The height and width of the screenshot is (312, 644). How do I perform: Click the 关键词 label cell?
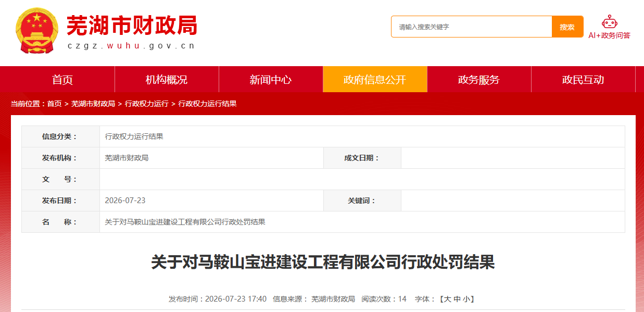(362, 201)
